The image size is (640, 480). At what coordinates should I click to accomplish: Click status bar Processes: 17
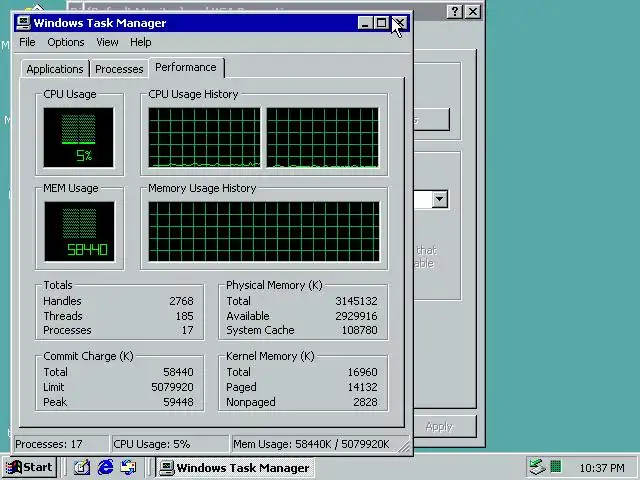(x=61, y=444)
